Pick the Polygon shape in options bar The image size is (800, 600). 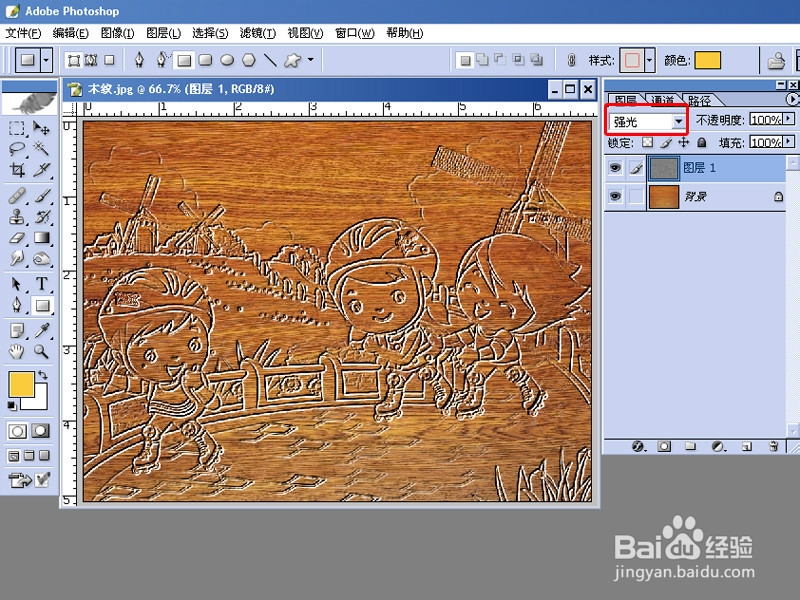click(248, 61)
